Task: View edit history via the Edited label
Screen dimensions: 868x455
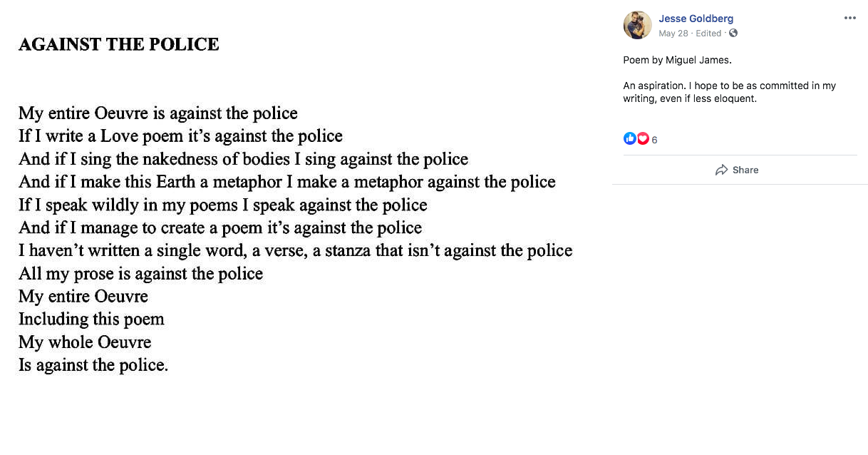Action: 708,34
